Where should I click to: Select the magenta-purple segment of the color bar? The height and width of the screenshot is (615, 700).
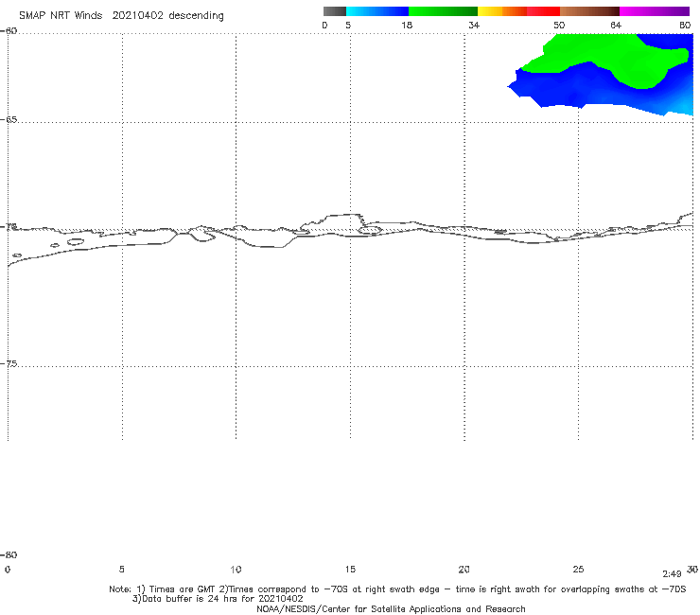655,11
